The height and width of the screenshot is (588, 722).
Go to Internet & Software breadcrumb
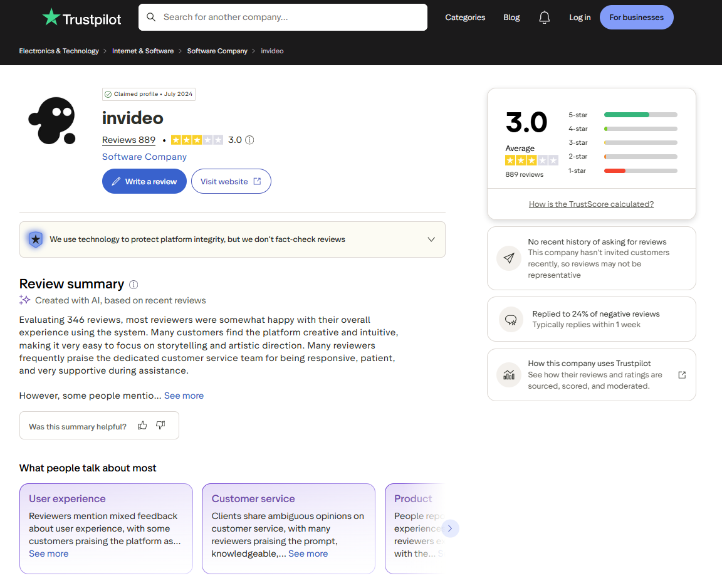tap(143, 51)
